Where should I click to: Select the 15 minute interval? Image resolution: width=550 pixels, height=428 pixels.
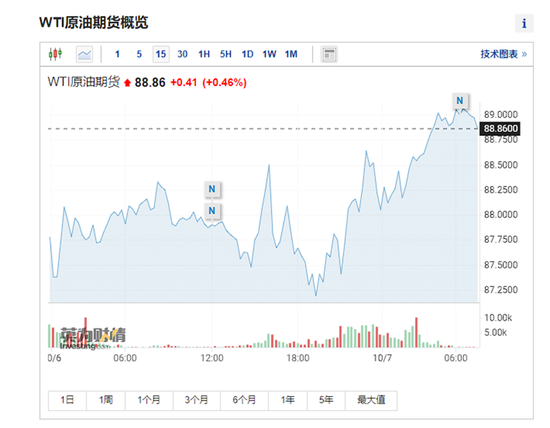(161, 54)
